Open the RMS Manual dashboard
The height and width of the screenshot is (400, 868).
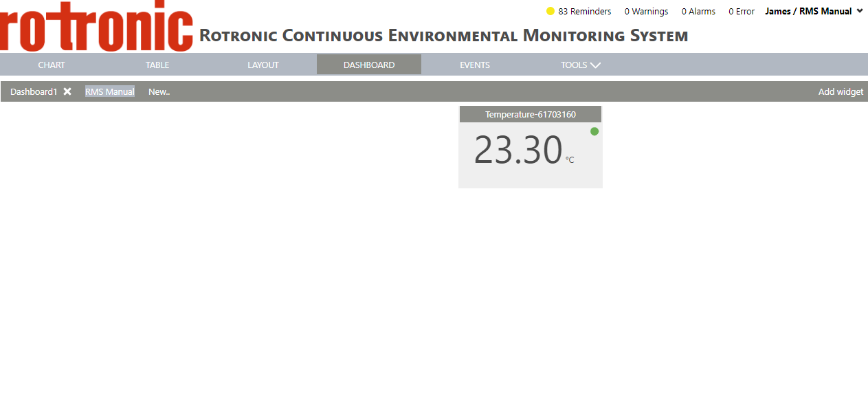[x=110, y=91]
